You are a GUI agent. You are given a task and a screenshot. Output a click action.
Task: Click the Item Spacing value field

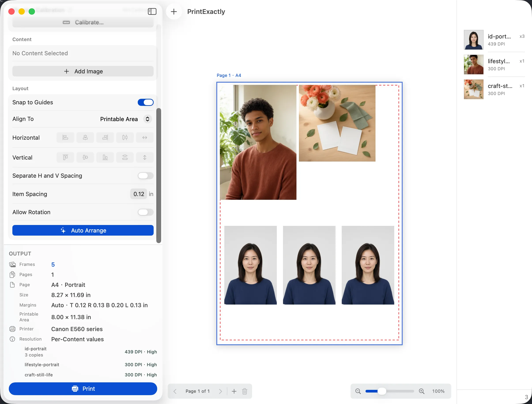(x=139, y=194)
